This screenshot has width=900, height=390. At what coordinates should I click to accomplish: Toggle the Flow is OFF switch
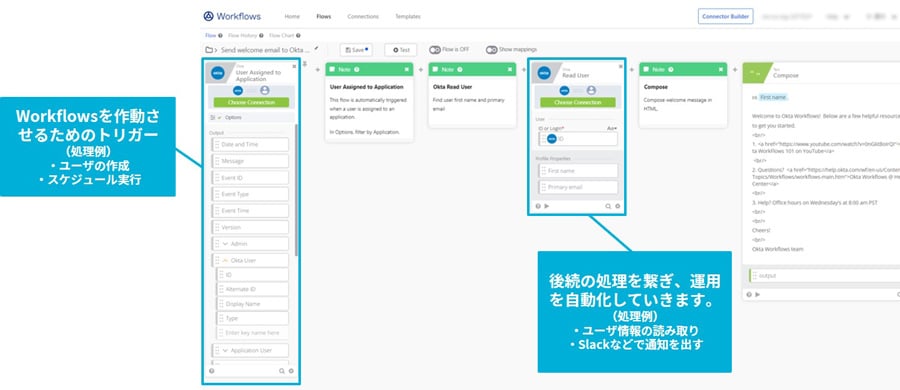(435, 50)
